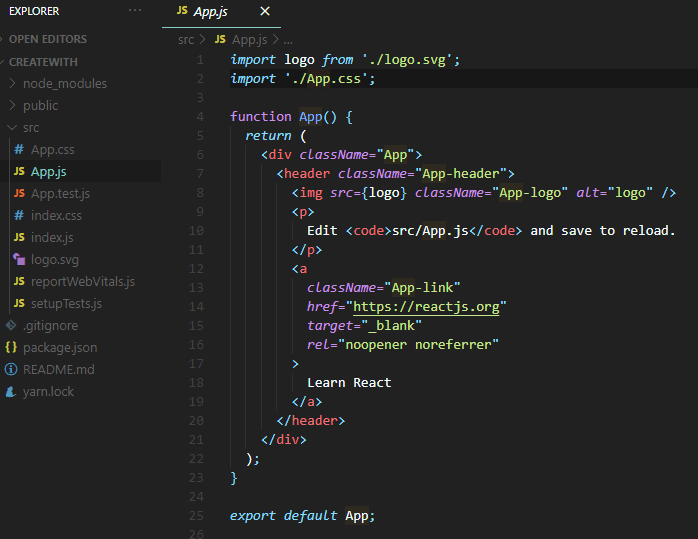Open the https://reactjs.org link in code

coord(426,307)
